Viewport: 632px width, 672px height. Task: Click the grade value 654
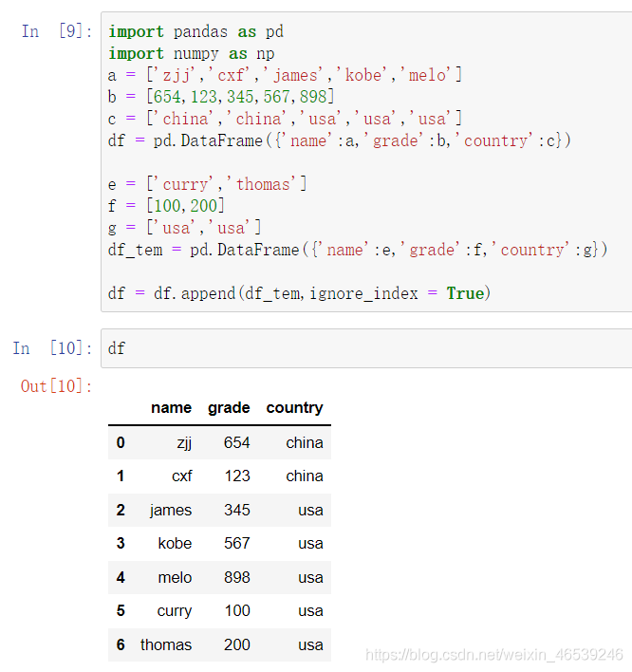coord(237,442)
